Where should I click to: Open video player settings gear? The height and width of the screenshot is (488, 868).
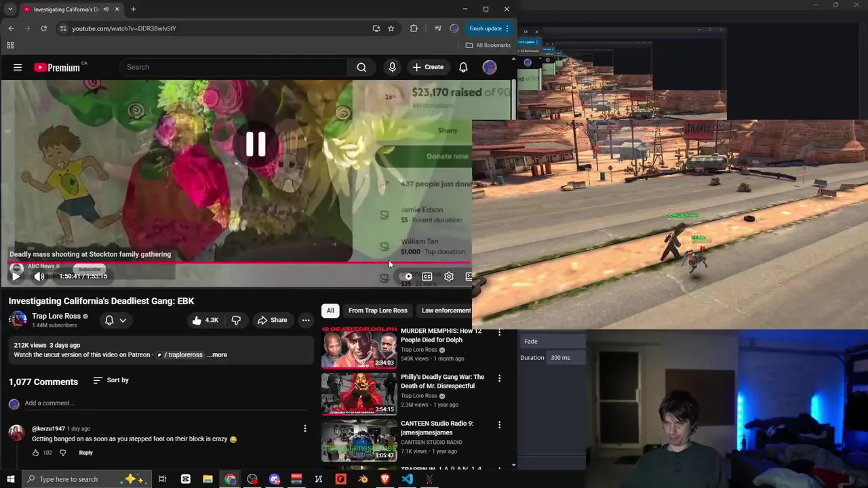(449, 277)
